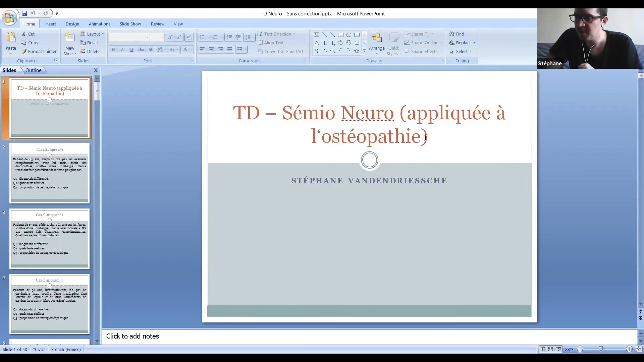Open the font size dropdown
The image size is (644, 362).
coord(162,38)
